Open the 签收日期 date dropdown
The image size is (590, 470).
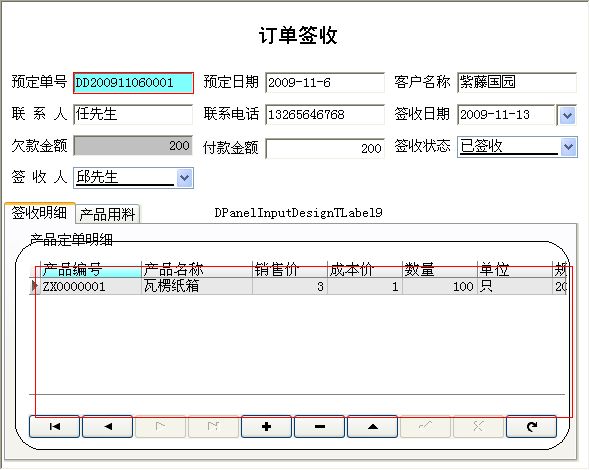point(567,115)
